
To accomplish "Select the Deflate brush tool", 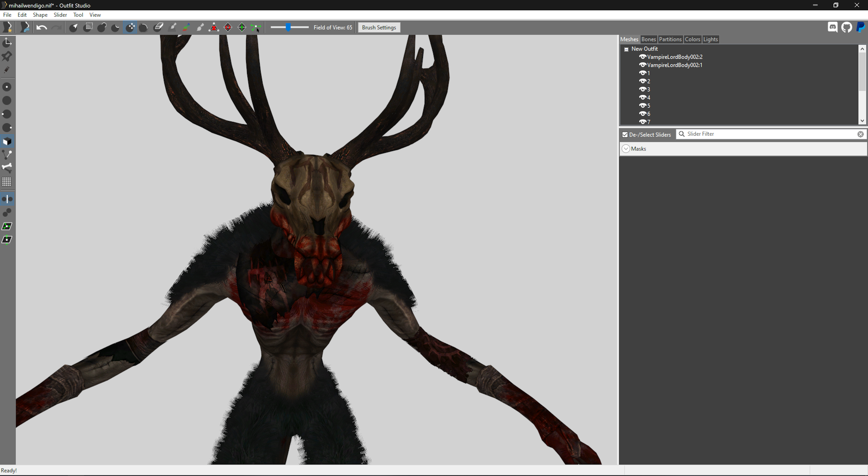I will 116,28.
